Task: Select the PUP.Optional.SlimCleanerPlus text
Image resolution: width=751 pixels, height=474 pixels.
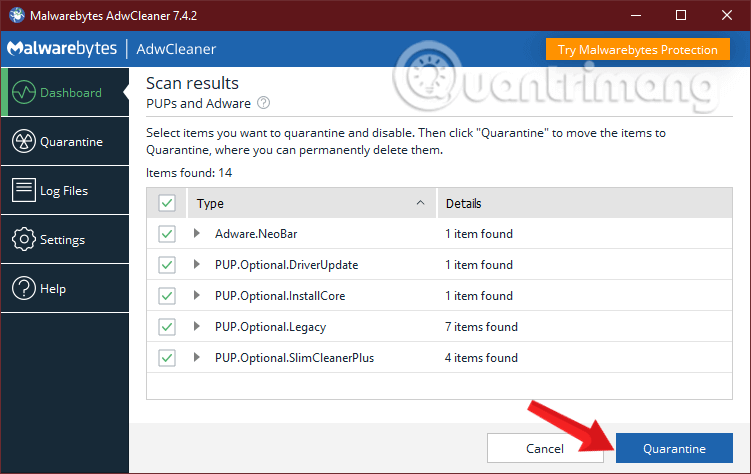Action: pyautogui.click(x=295, y=358)
